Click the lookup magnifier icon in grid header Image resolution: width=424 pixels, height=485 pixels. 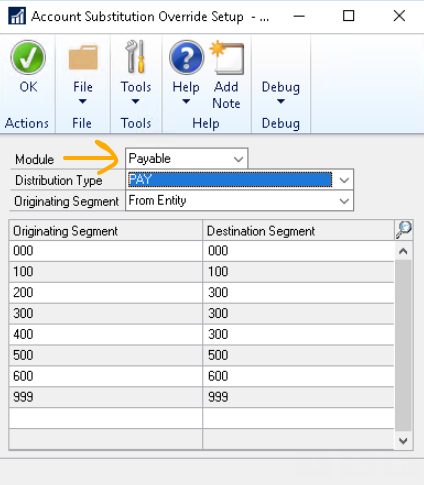click(404, 230)
